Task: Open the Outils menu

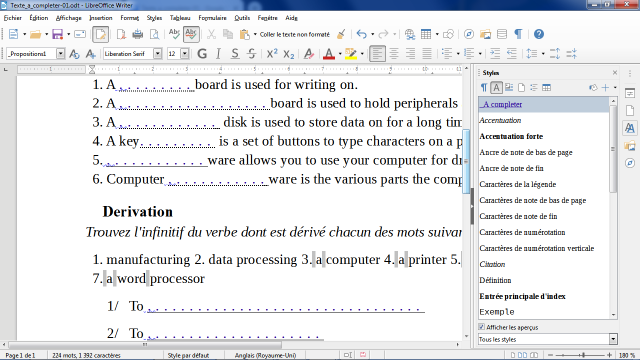Action: [242, 18]
